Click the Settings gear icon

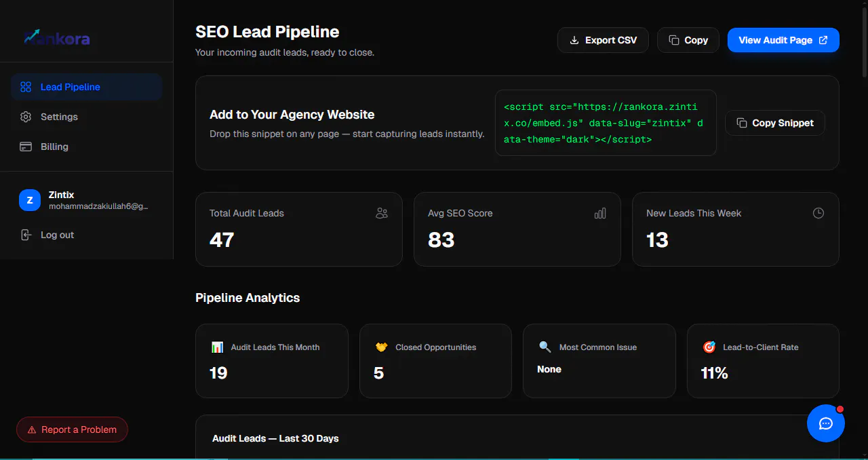[x=26, y=117]
